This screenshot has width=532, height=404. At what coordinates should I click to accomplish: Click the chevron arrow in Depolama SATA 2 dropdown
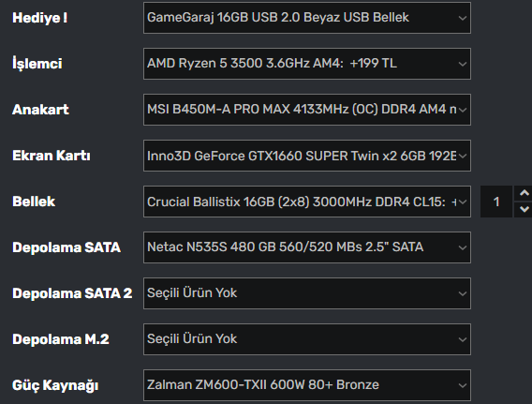coord(462,293)
